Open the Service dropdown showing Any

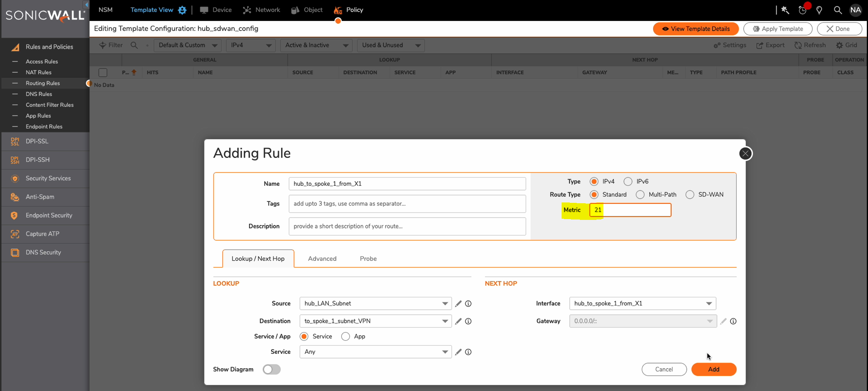(375, 352)
